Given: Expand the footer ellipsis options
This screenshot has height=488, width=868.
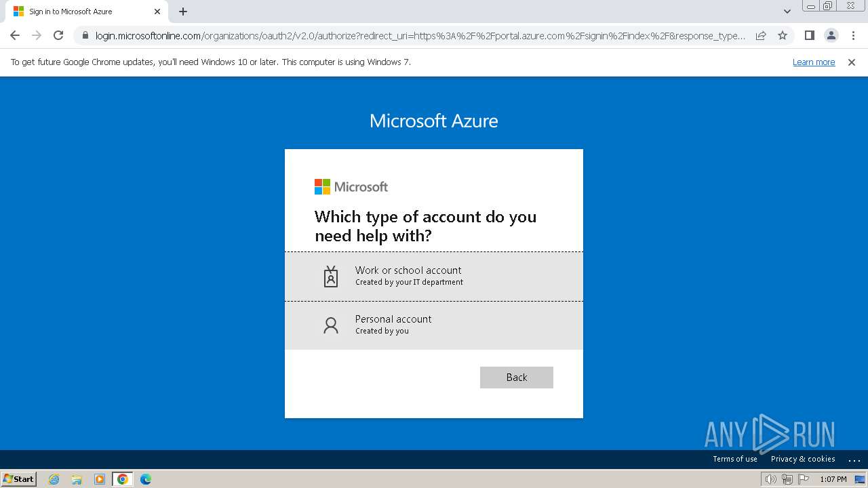Looking at the screenshot, I should click(854, 460).
